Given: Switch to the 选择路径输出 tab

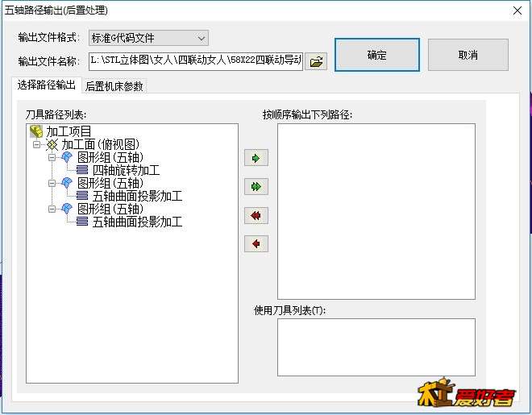Looking at the screenshot, I should pos(47,85).
